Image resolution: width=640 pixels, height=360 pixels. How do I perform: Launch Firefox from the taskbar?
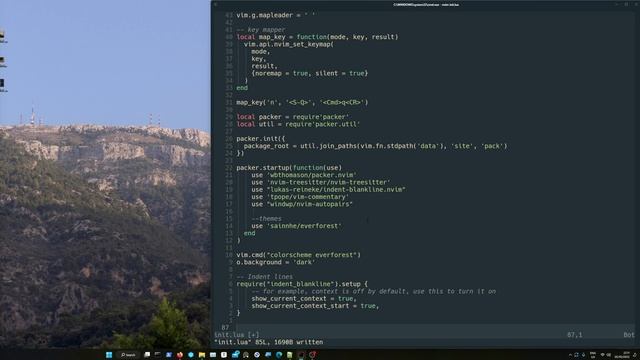click(180, 355)
